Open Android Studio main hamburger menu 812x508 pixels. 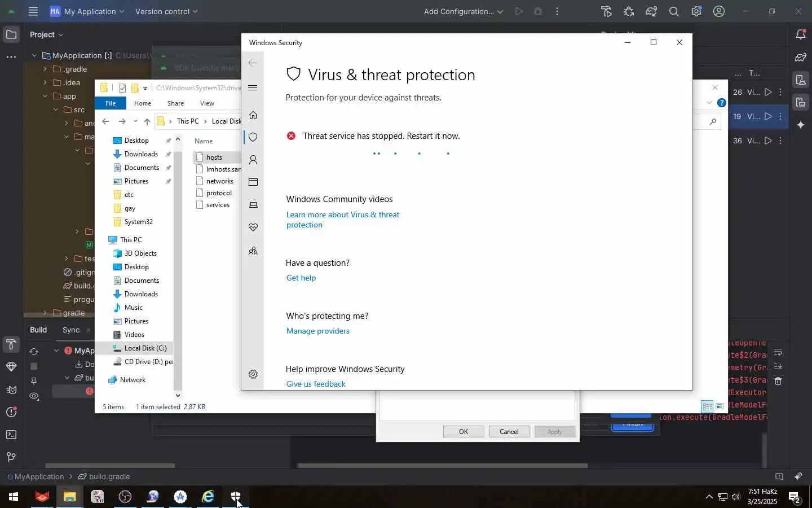[x=33, y=11]
